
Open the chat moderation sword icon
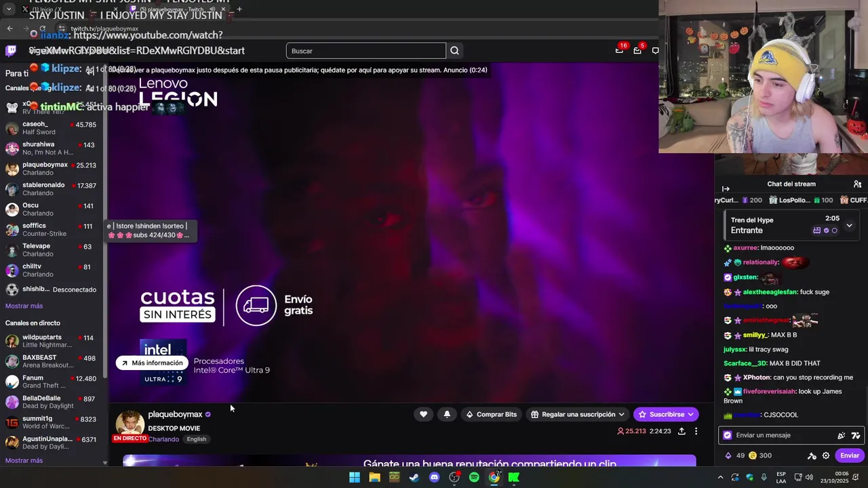(812, 455)
